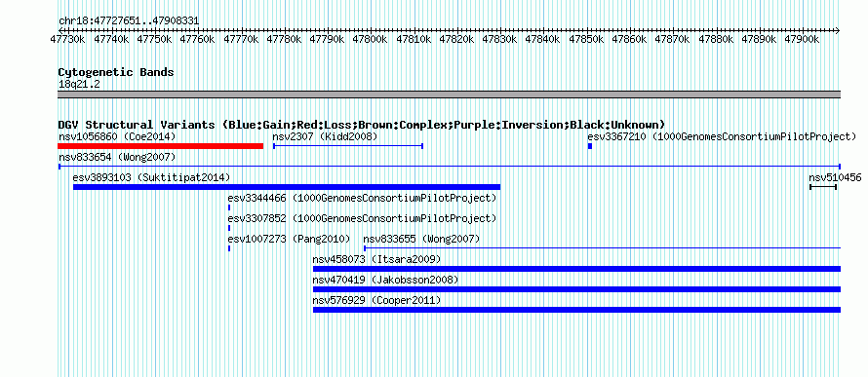Select the nsv2307 (Kidd2008) variant bar
Screen dimensions: 868x377
click(348, 146)
